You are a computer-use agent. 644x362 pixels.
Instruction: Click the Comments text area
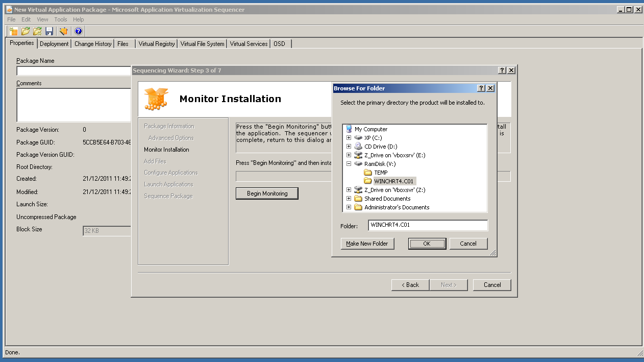point(74,105)
